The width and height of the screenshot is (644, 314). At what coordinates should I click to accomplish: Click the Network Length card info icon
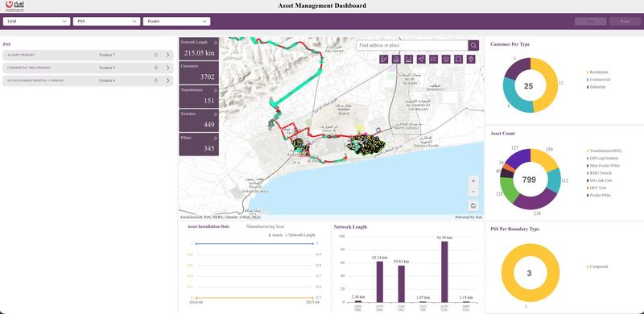point(216,43)
